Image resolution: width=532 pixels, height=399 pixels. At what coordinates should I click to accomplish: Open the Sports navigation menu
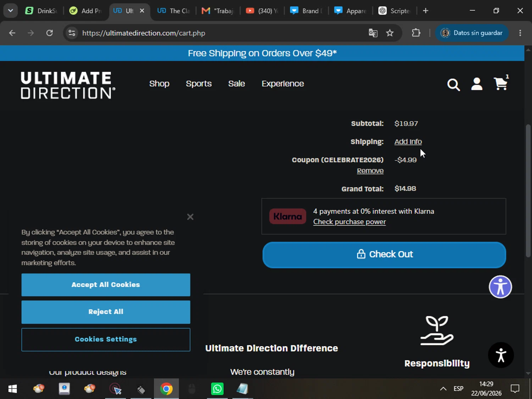tap(199, 84)
